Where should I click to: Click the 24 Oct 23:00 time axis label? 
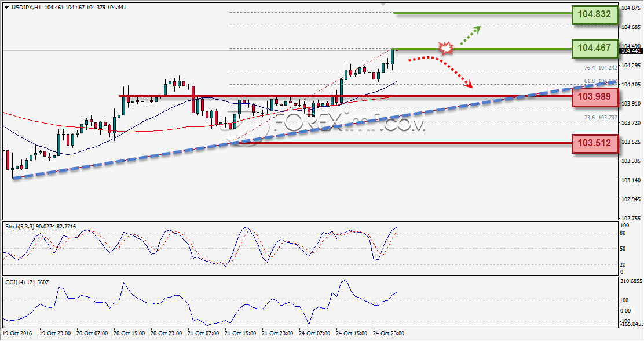(x=389, y=333)
